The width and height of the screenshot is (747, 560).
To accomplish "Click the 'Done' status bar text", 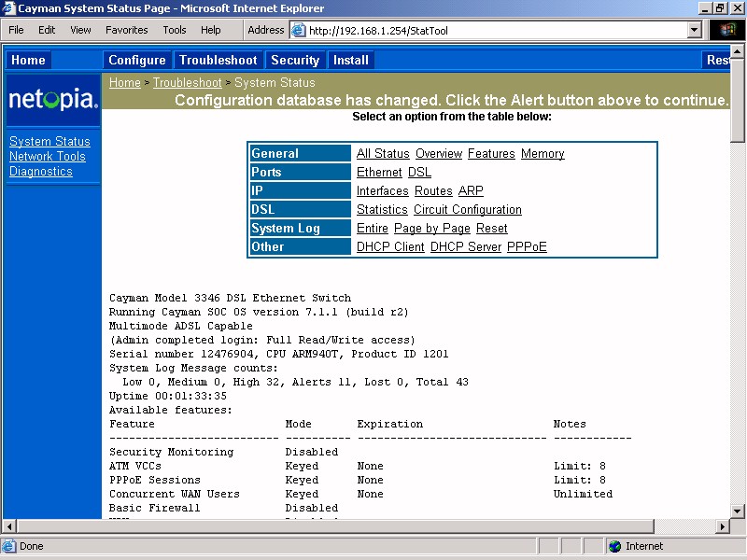I will tap(32, 546).
